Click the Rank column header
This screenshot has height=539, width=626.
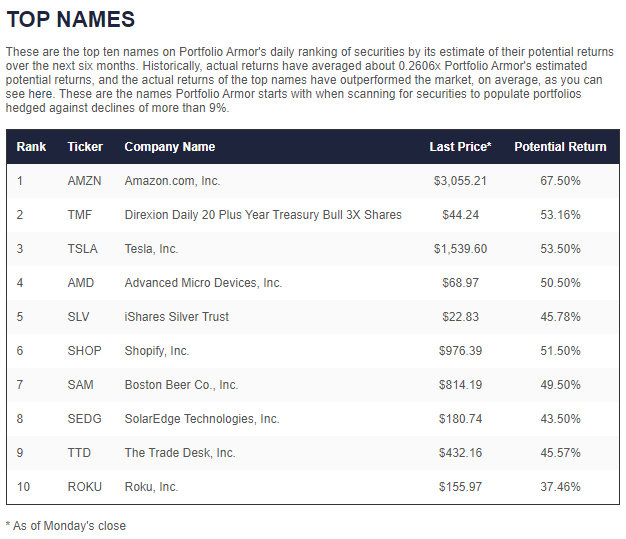point(32,147)
